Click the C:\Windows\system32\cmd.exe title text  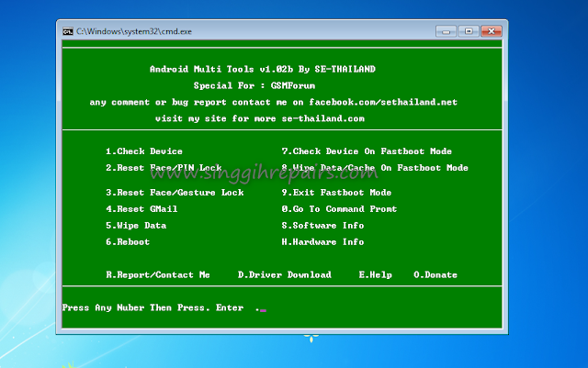point(134,31)
